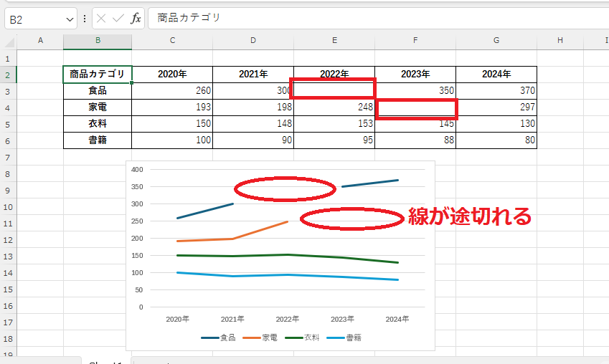Screen dimensions: 609x364
Task: Click the empty 食品 cell under 2022年
Action: click(334, 90)
